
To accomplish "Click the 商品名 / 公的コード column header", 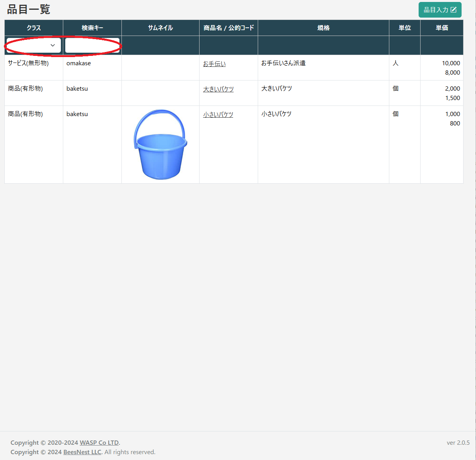I will click(x=228, y=28).
